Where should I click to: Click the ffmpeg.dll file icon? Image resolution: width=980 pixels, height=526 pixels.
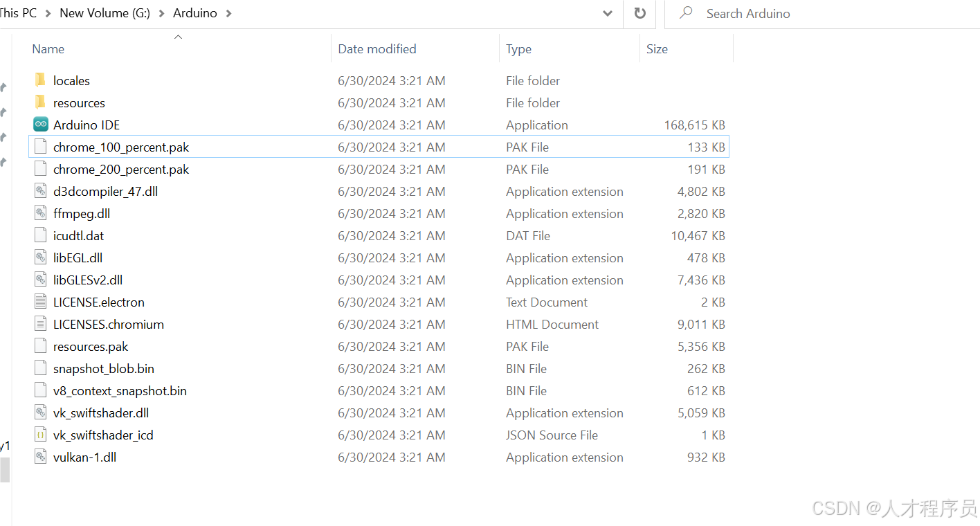(41, 213)
